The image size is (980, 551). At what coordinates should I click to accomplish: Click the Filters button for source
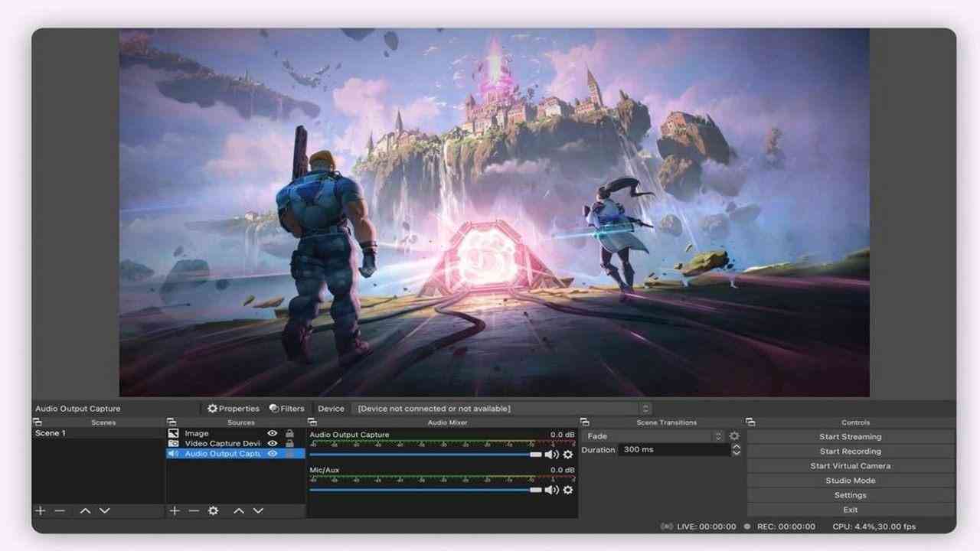click(287, 409)
